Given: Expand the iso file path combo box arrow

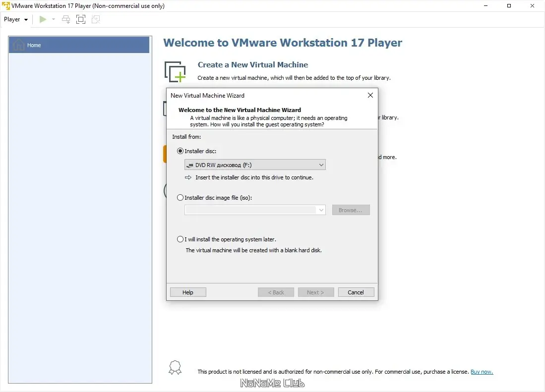Looking at the screenshot, I should [321, 210].
